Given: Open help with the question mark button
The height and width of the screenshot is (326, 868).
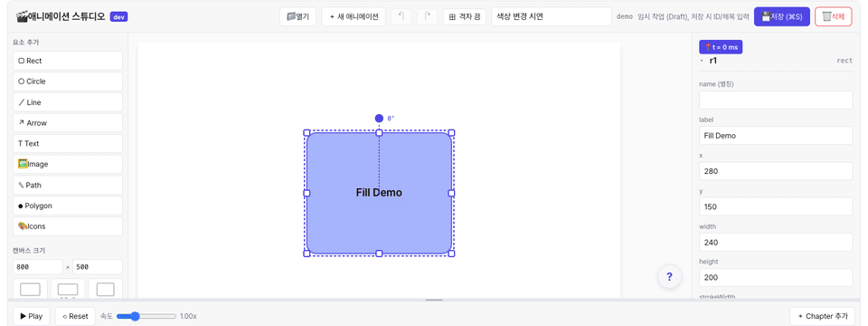Looking at the screenshot, I should click(669, 277).
